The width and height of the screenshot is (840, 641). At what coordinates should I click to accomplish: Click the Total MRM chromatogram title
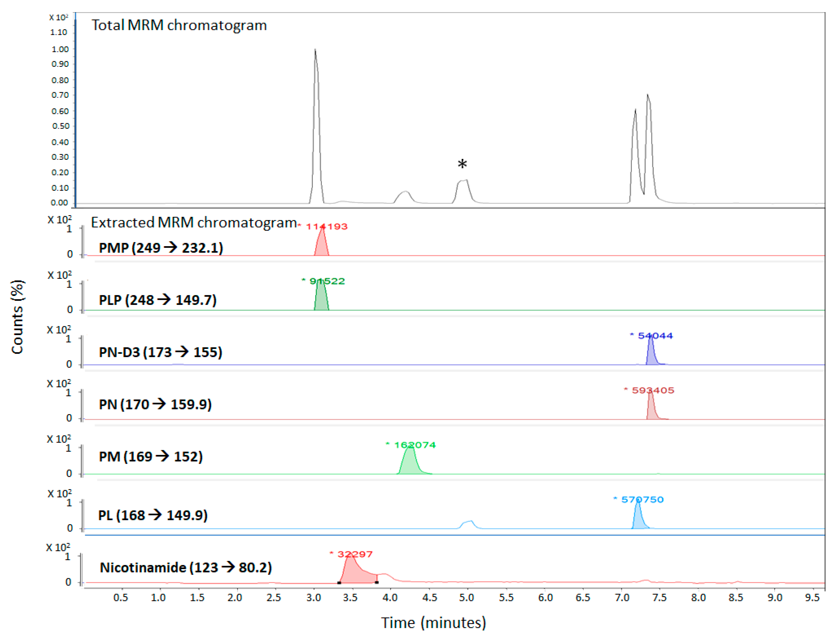(x=179, y=25)
